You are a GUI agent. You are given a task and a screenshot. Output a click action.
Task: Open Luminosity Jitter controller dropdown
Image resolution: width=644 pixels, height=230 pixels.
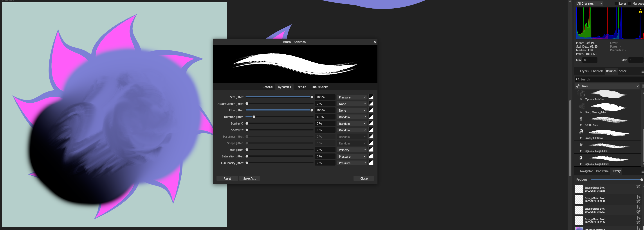coord(352,163)
